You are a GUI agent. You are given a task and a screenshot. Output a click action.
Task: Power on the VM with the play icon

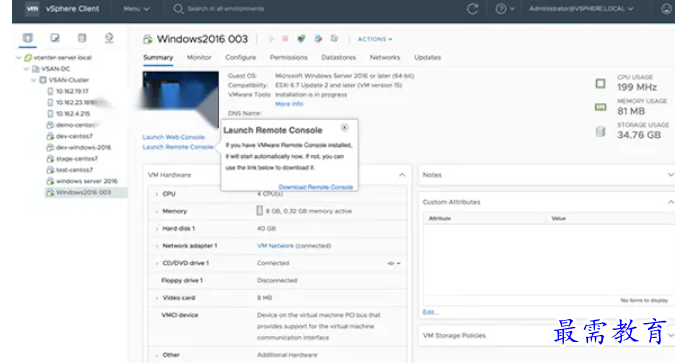pyautogui.click(x=271, y=39)
